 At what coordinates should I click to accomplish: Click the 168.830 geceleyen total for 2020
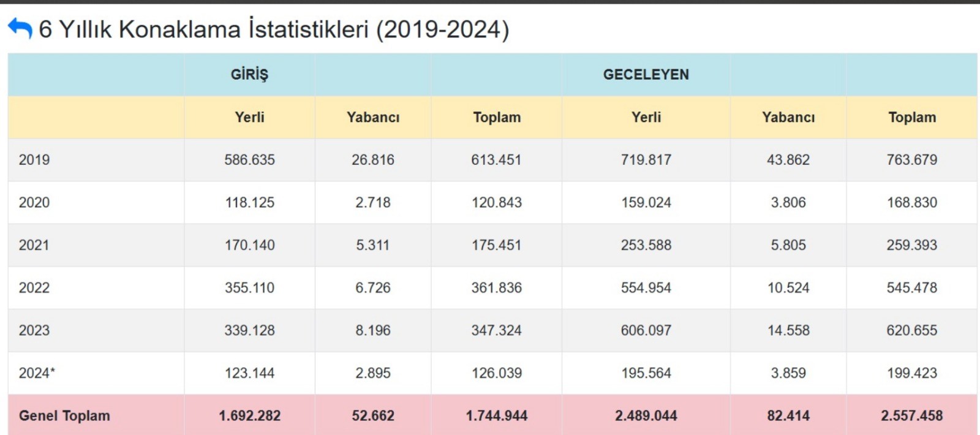[x=913, y=202]
